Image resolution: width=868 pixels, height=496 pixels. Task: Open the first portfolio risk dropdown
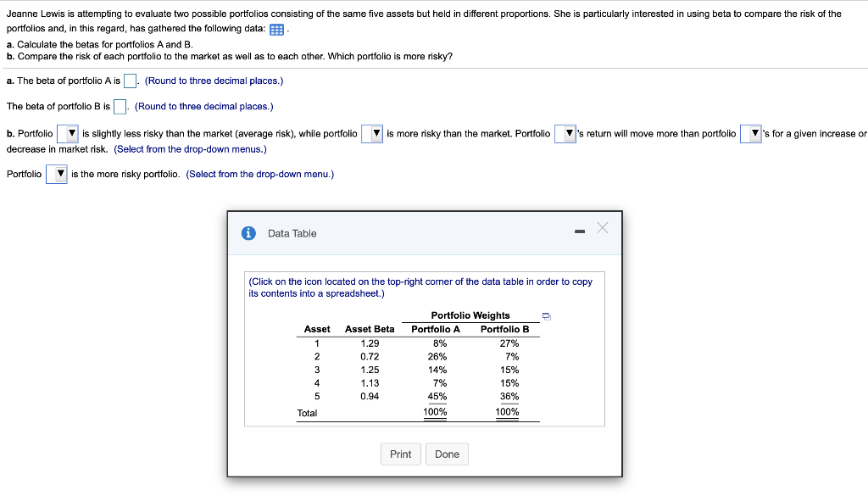pyautogui.click(x=68, y=133)
